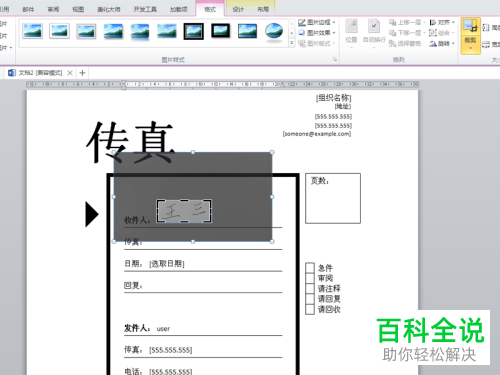Open the 旋转 dropdown arrow
The height and width of the screenshot is (375, 500).
[453, 43]
